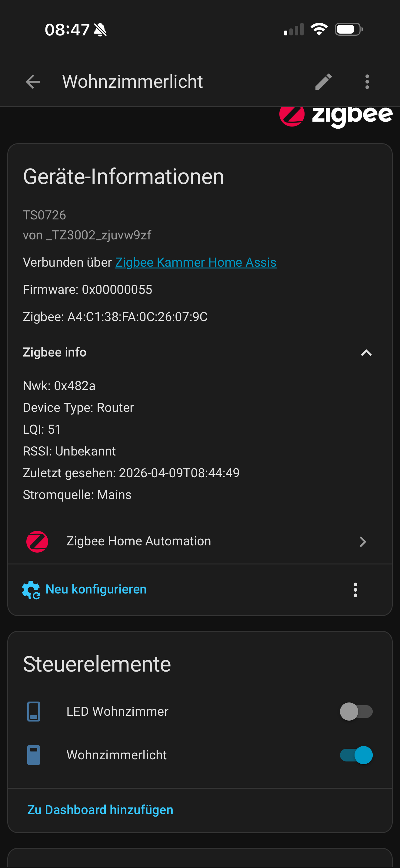This screenshot has width=400, height=868.
Task: Collapse the Zigbee info section
Action: coord(366,353)
